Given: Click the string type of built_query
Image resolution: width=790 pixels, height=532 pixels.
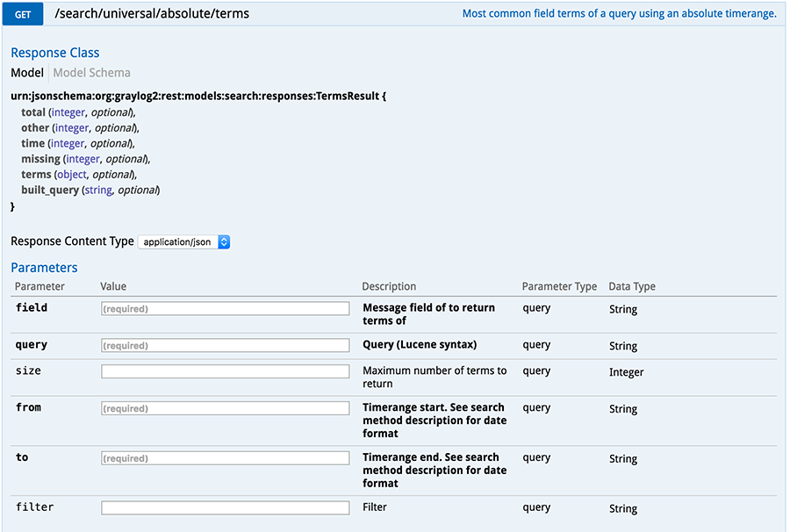Looking at the screenshot, I should (98, 190).
